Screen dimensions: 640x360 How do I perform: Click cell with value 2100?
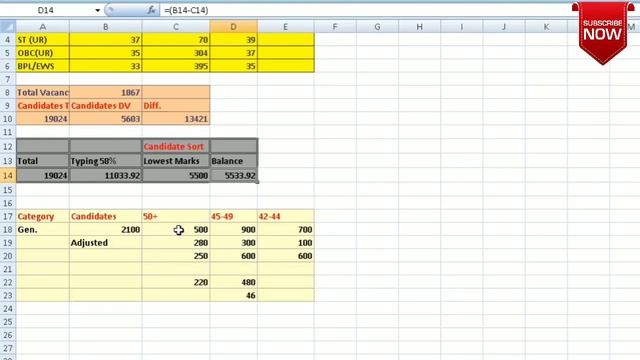pos(106,229)
